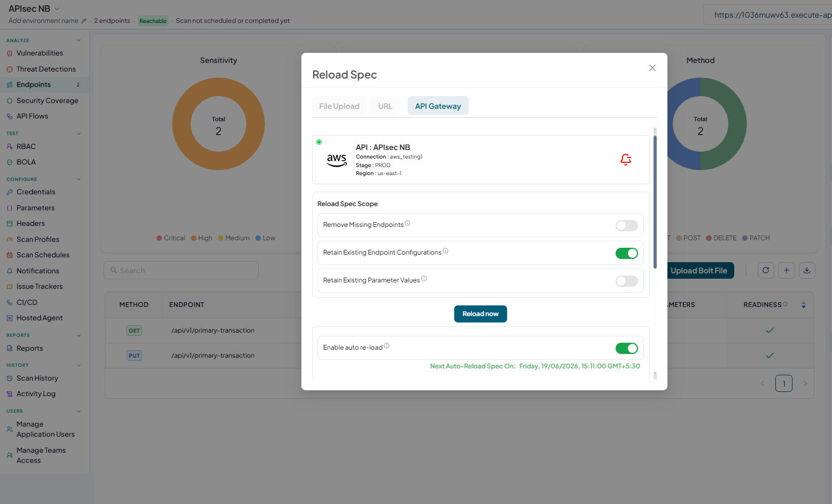The height and width of the screenshot is (504, 832).
Task: Toggle Remove Missing Endpoints switch
Action: (627, 226)
